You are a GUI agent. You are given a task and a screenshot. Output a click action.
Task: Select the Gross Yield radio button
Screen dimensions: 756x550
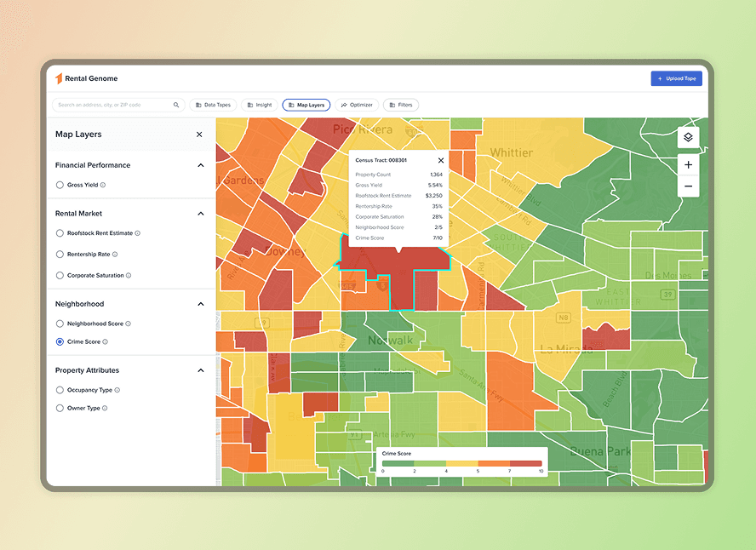[60, 185]
